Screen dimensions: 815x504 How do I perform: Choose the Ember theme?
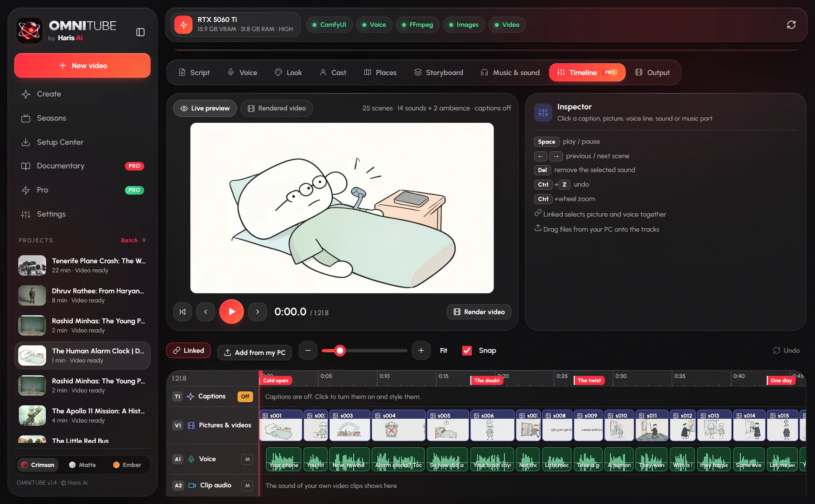point(127,465)
